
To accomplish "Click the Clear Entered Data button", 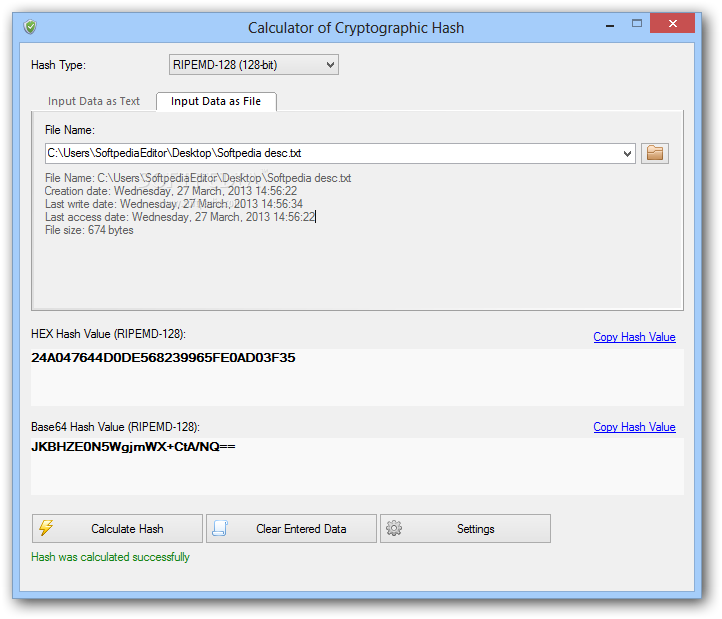I will coord(291,528).
